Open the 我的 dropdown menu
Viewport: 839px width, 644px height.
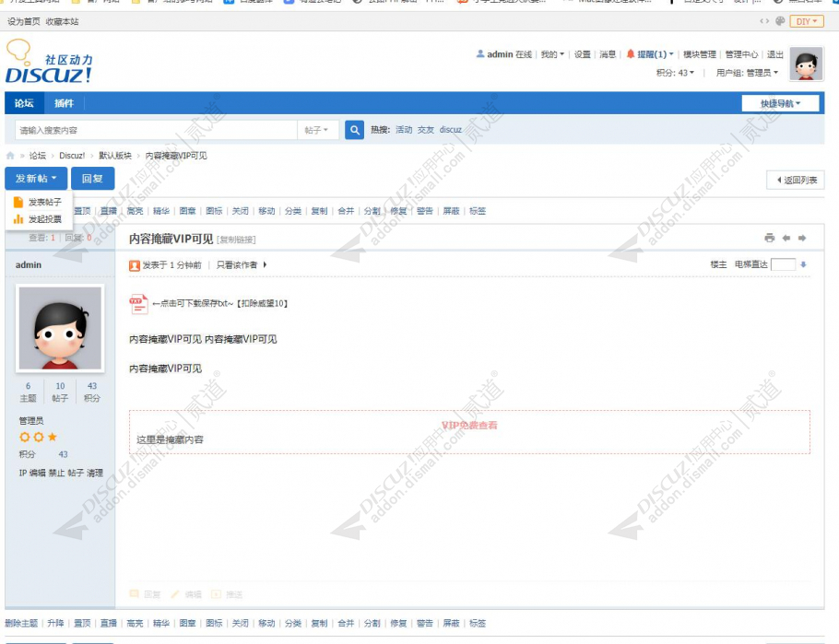(x=552, y=54)
